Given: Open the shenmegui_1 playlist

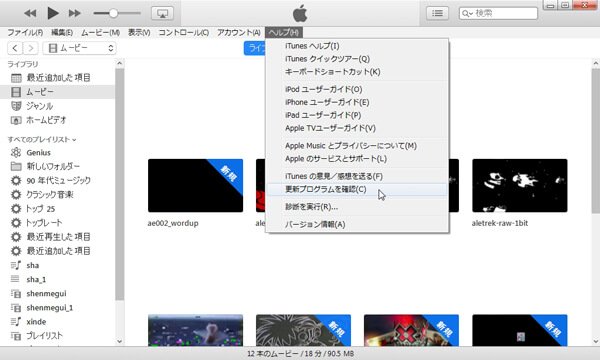Looking at the screenshot, I should [57, 308].
